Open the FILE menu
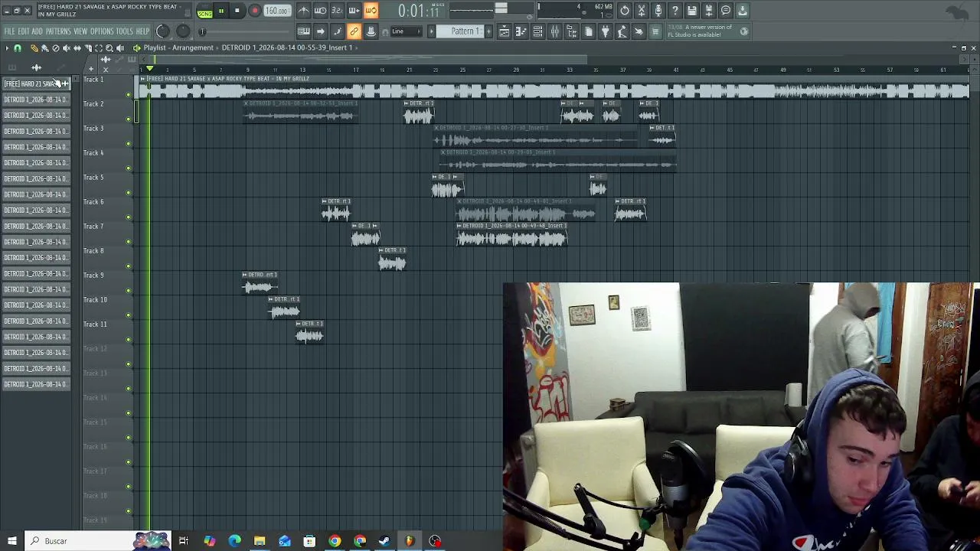980x551 pixels. point(9,31)
